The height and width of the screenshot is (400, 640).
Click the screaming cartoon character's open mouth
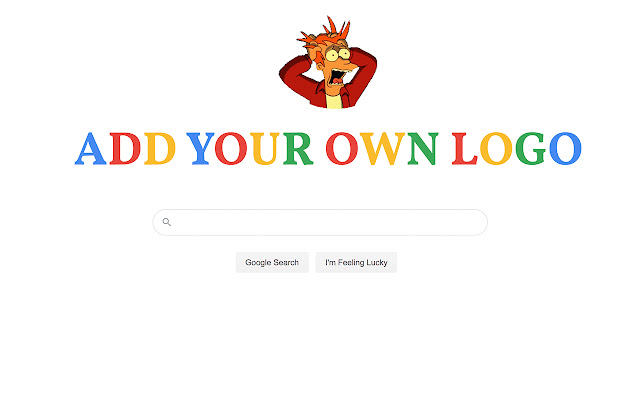(x=337, y=76)
